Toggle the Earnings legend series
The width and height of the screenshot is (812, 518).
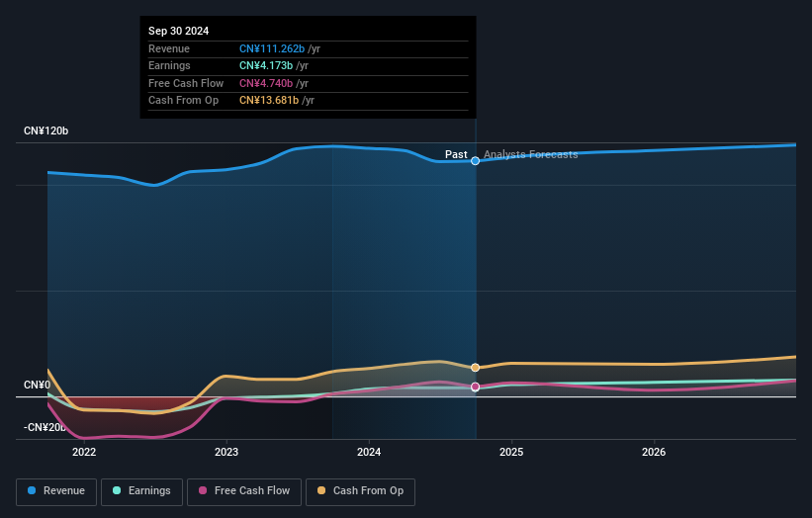[141, 491]
